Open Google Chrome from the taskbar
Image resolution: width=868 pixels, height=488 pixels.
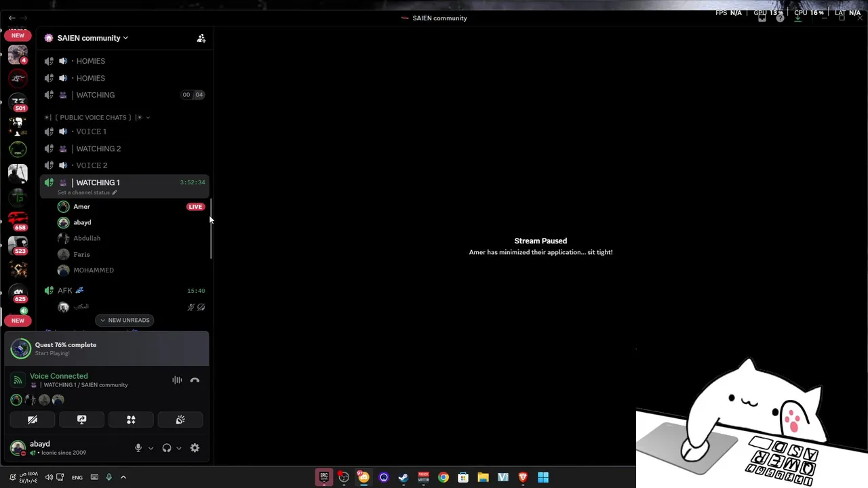point(443,477)
